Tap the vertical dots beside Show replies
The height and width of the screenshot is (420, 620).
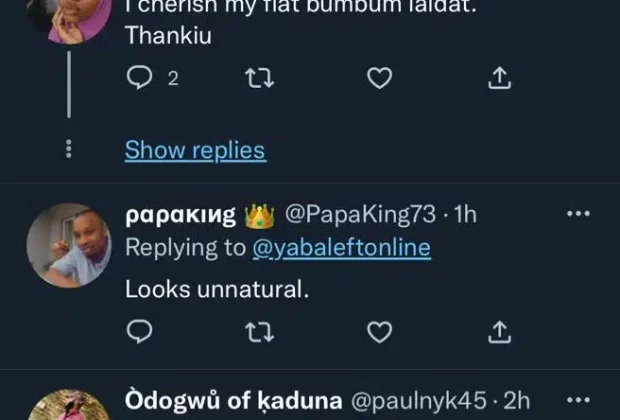click(68, 149)
